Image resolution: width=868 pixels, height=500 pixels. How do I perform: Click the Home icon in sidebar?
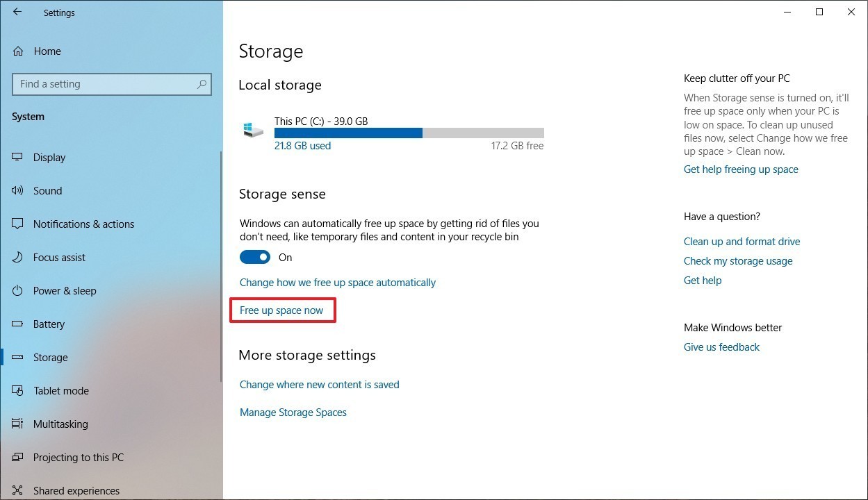tap(16, 51)
